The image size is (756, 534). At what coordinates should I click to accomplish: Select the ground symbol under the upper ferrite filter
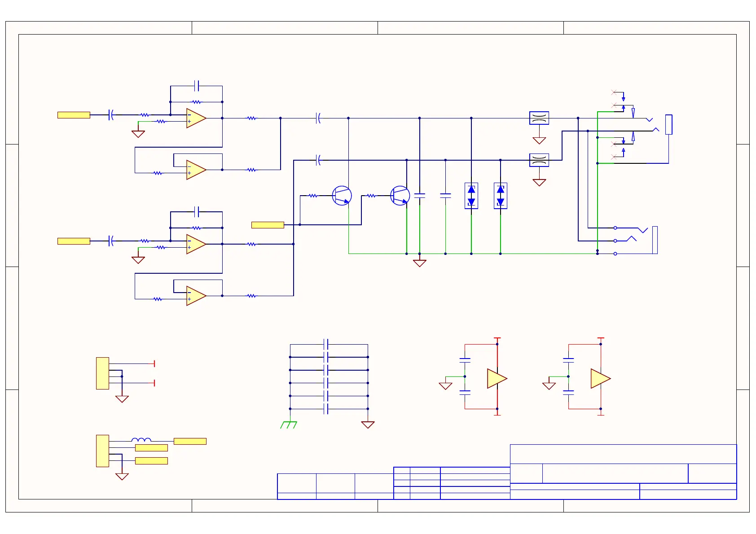coord(539,140)
